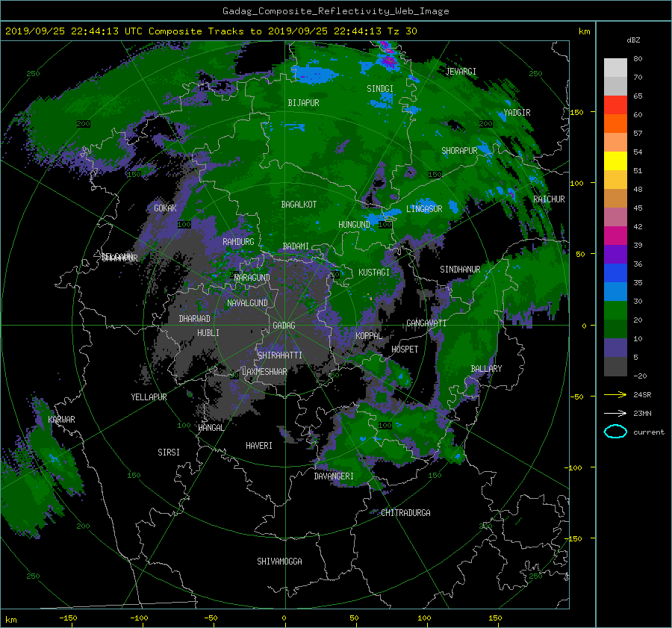The width and height of the screenshot is (672, 628).
Task: Click the GOKAK city label
Action: click(165, 208)
